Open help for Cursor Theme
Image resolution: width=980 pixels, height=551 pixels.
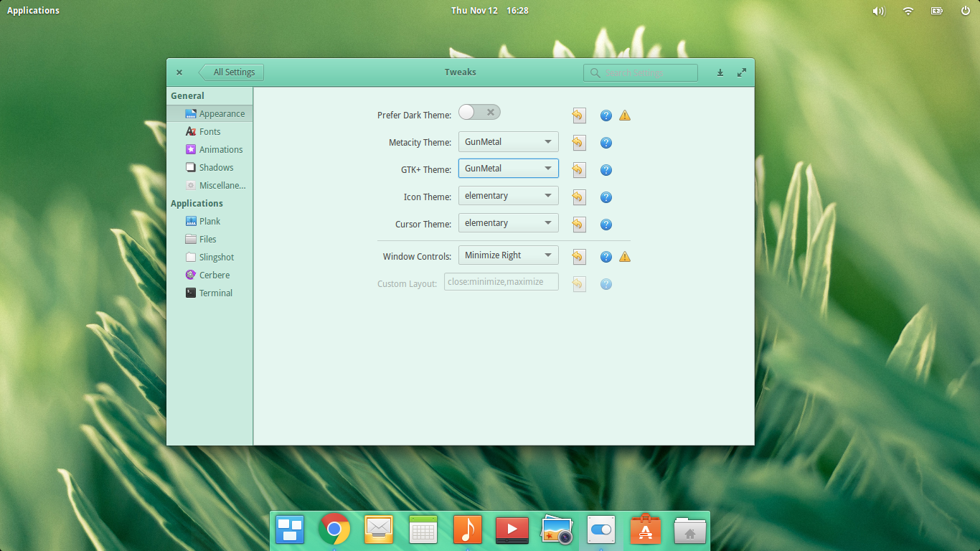(606, 225)
